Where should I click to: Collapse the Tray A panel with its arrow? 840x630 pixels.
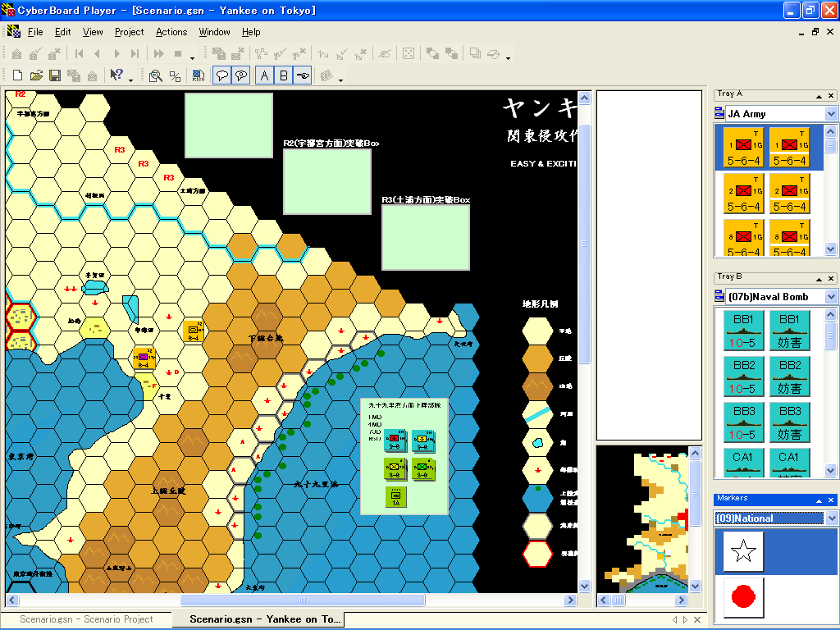coord(819,96)
